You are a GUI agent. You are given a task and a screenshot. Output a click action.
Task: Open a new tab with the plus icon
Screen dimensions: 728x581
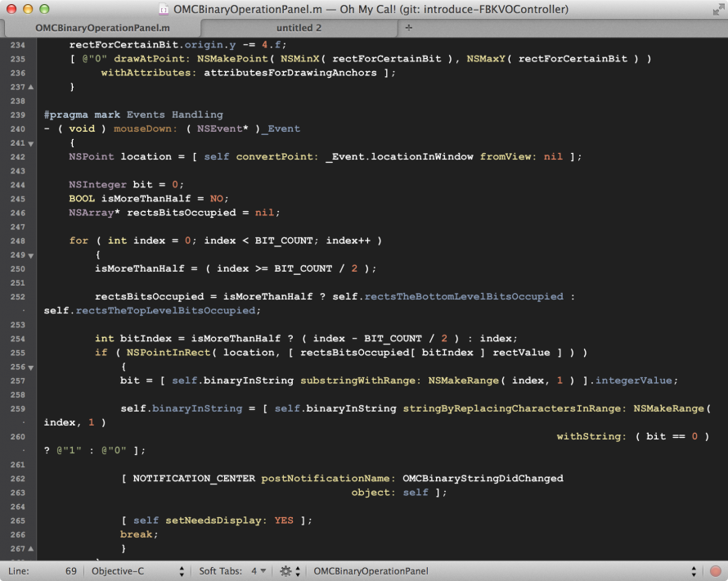[x=407, y=27]
